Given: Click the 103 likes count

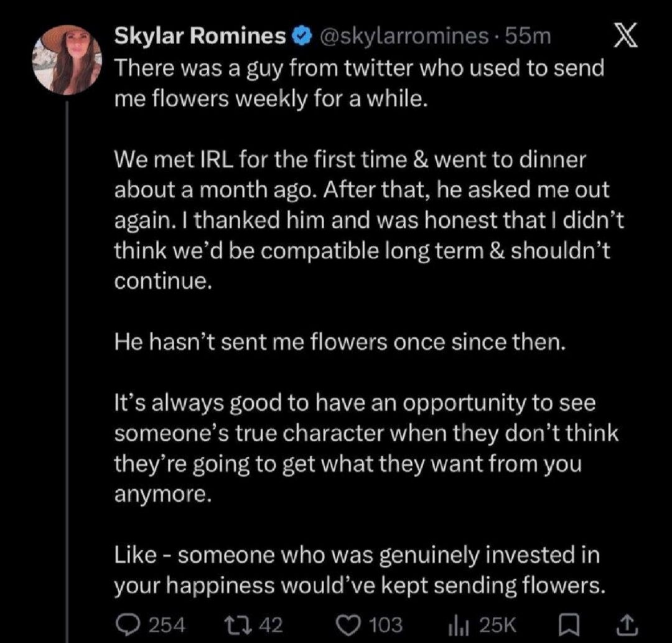Looking at the screenshot, I should click(386, 625).
